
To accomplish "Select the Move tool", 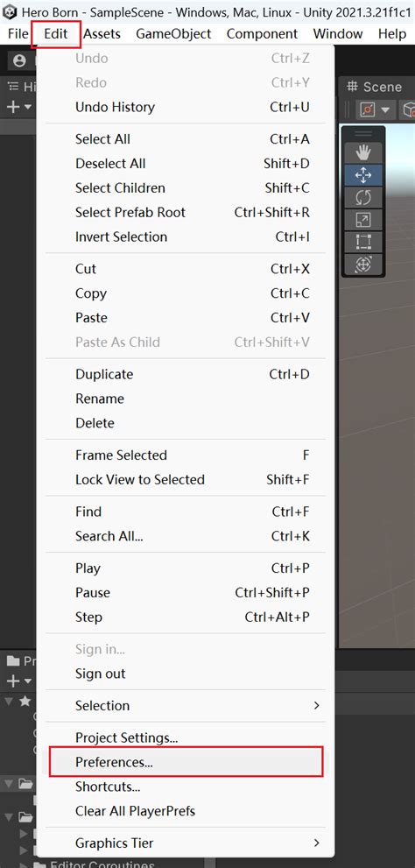I will tap(363, 176).
